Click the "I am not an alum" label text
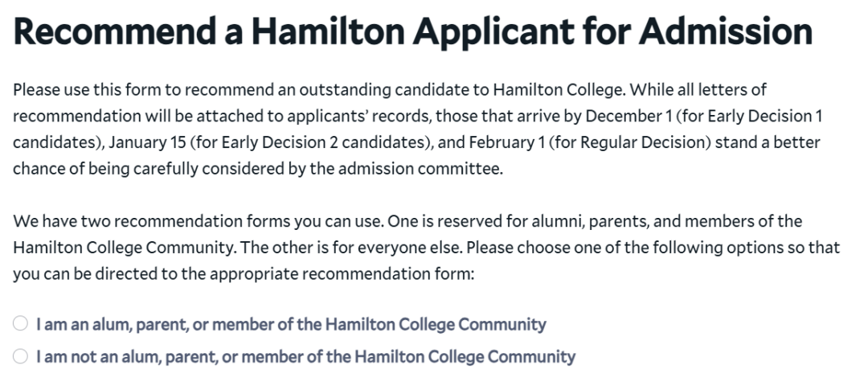The height and width of the screenshot is (390, 868). pos(305,356)
